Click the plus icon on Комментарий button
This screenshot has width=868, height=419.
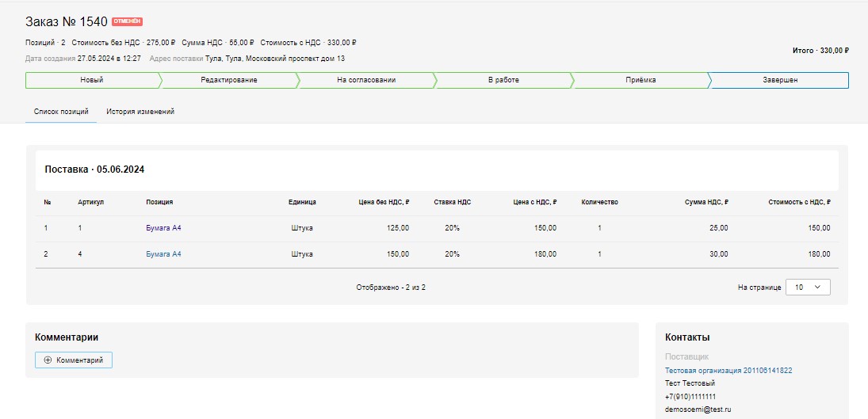(x=48, y=360)
